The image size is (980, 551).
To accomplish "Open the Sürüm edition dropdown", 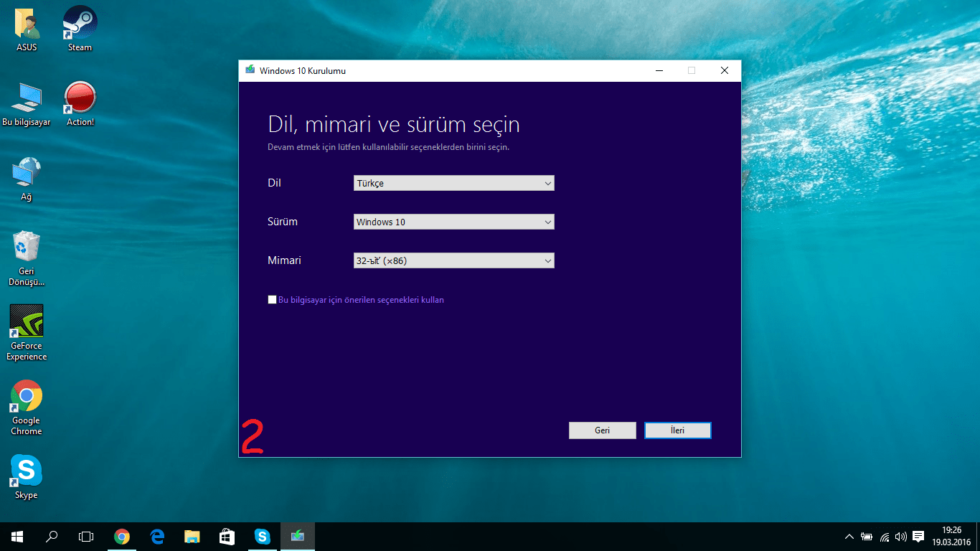I will (454, 222).
